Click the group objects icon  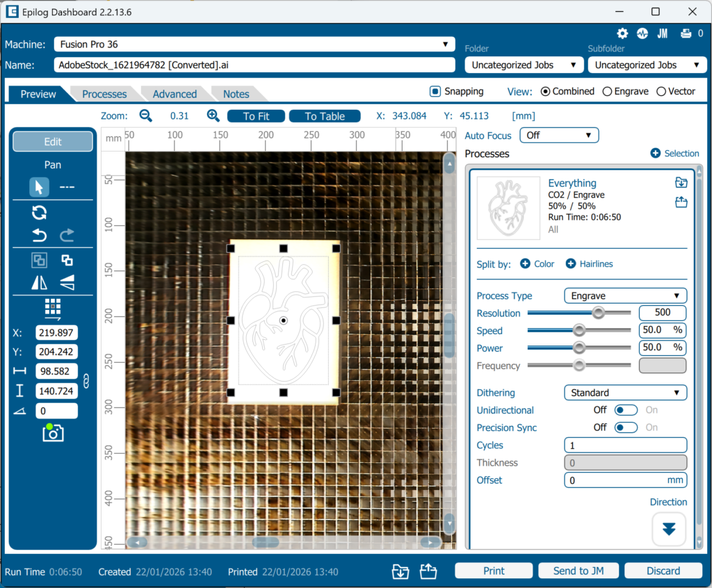tap(39, 260)
